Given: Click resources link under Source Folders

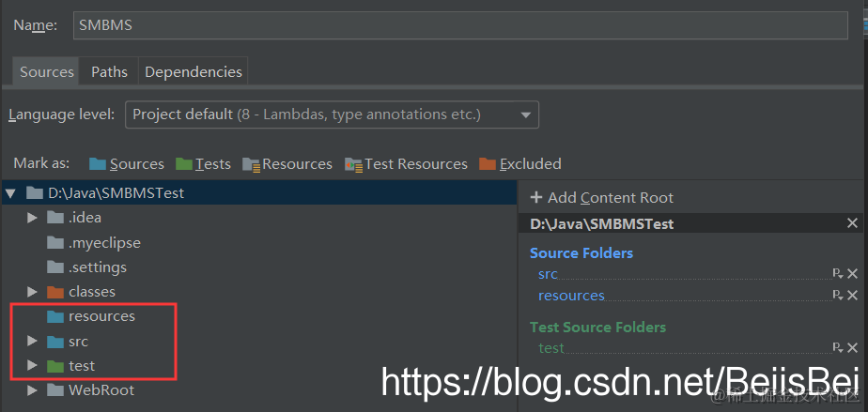Looking at the screenshot, I should 571,296.
